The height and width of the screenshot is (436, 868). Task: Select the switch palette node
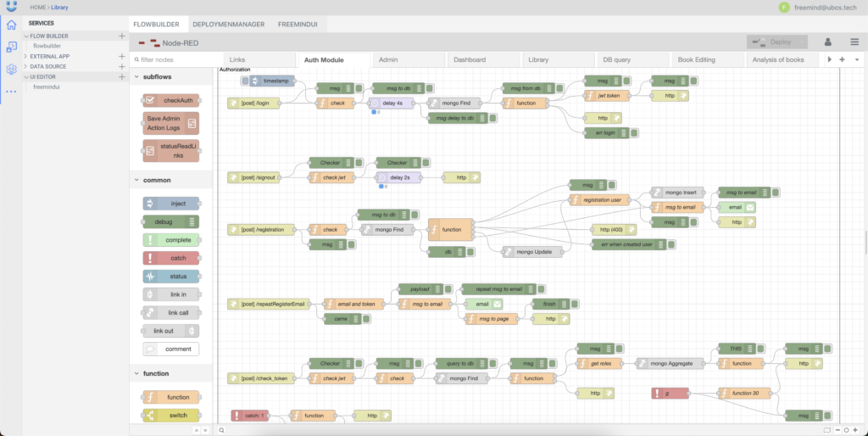(171, 415)
